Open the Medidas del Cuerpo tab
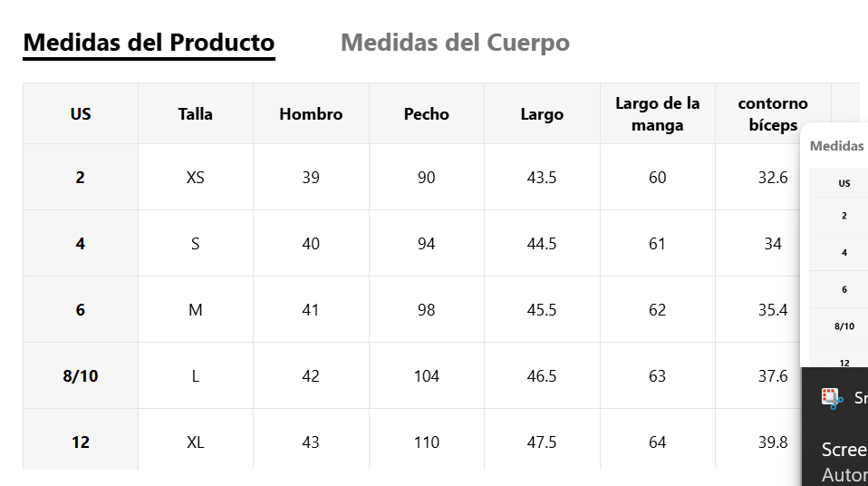This screenshot has width=868, height=486. 455,43
